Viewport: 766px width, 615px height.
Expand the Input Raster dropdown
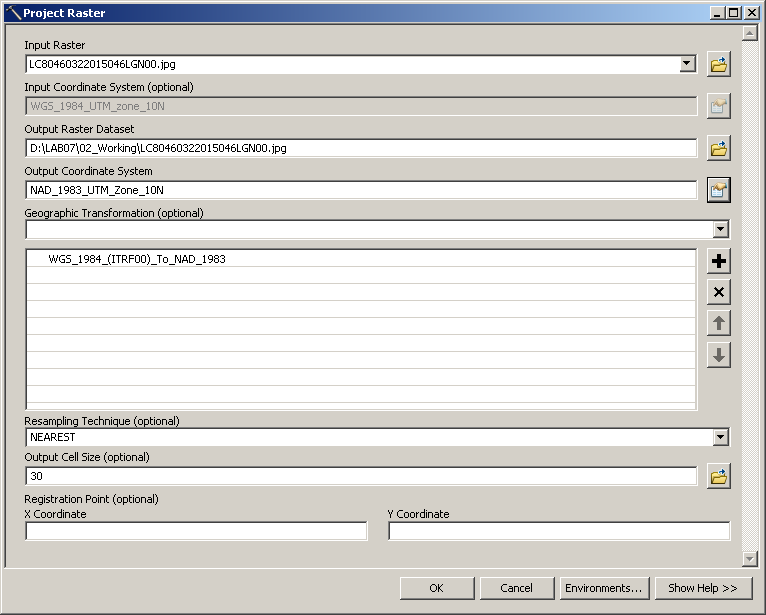687,64
